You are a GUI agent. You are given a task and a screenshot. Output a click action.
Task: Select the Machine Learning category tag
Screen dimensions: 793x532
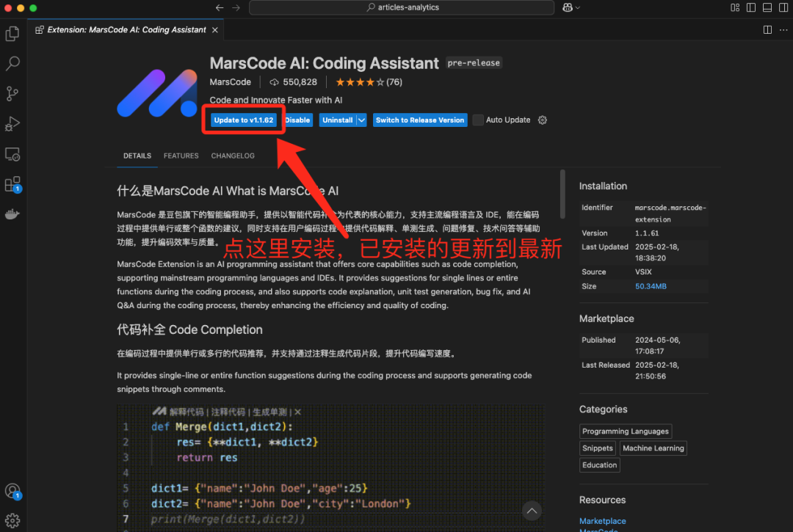coord(653,448)
